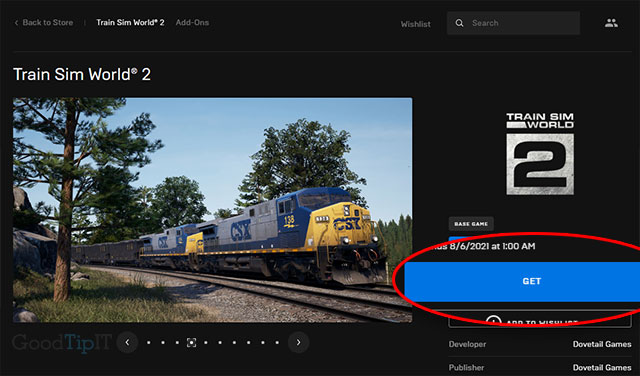The image size is (640, 376).
Task: Click the BASE GAME tag
Action: click(471, 224)
